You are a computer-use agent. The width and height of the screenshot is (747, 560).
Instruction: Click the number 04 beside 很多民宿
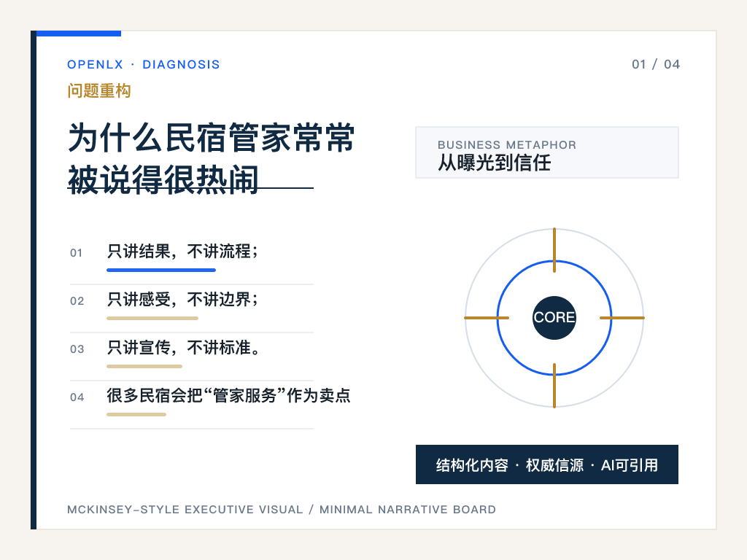[x=77, y=397]
